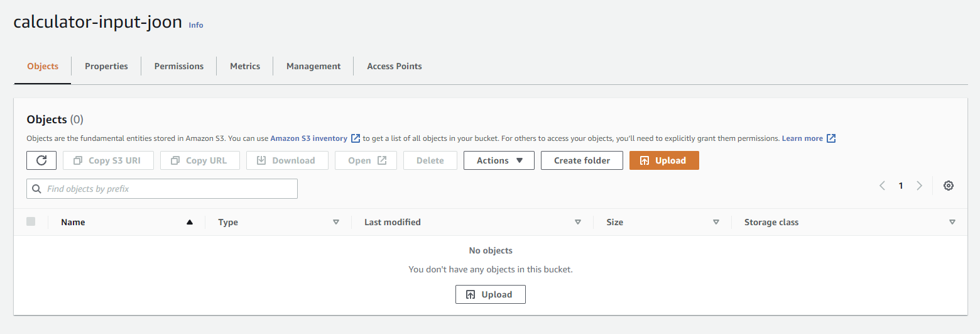Switch to the Metrics tab
980x334 pixels.
[x=245, y=66]
